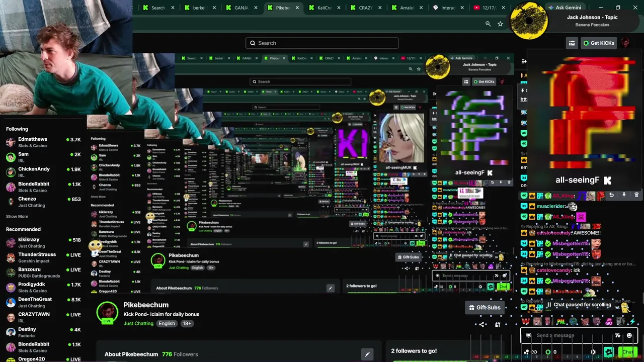Click the English tag under the main Pikebeechum title
The image size is (644, 362).
point(167,324)
